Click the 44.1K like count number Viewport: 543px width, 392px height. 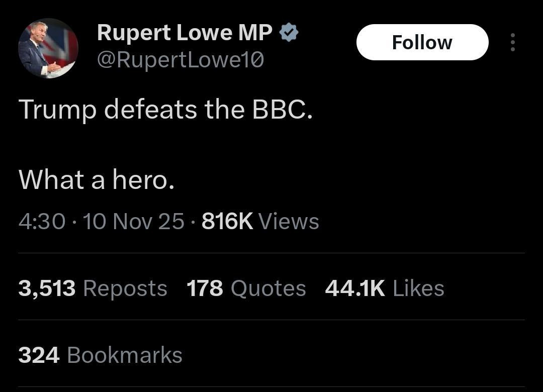pyautogui.click(x=355, y=288)
